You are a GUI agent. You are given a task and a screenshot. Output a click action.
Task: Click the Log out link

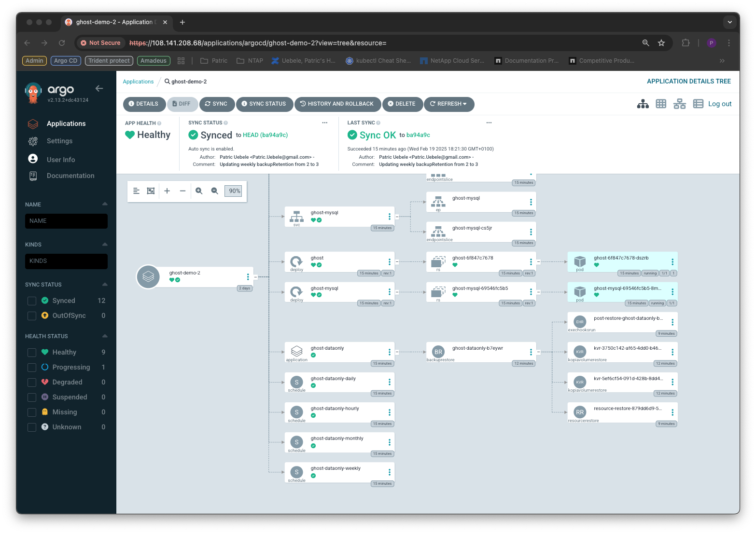coord(720,104)
